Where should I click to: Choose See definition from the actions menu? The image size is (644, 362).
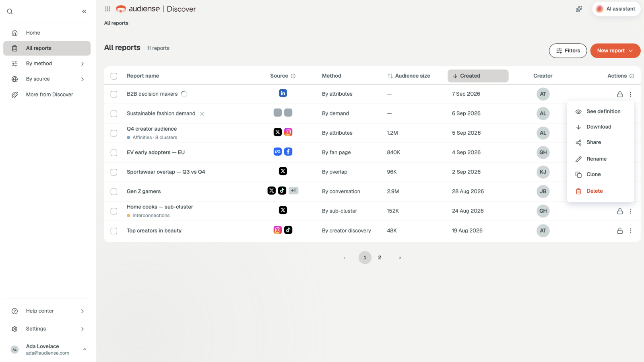(x=600, y=111)
